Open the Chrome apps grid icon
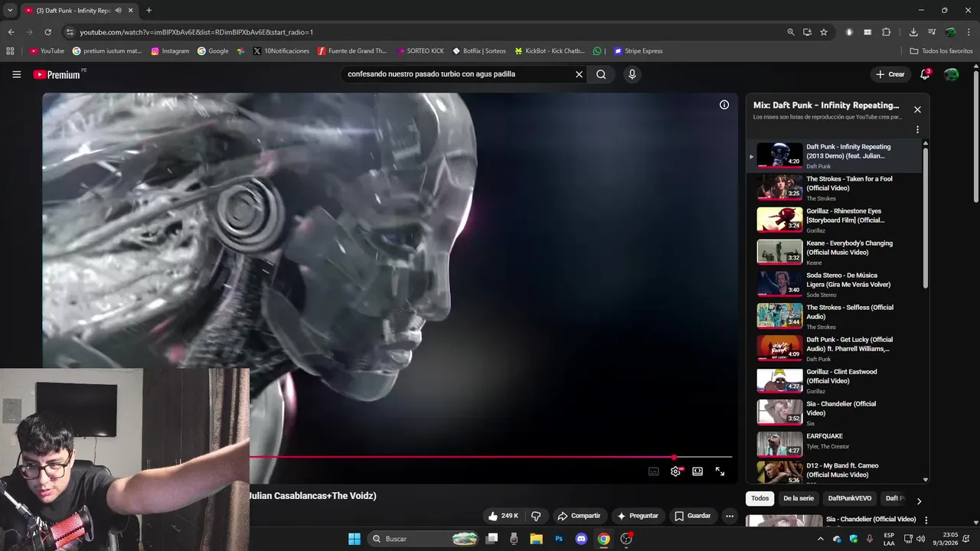The width and height of the screenshot is (980, 551). click(x=10, y=51)
